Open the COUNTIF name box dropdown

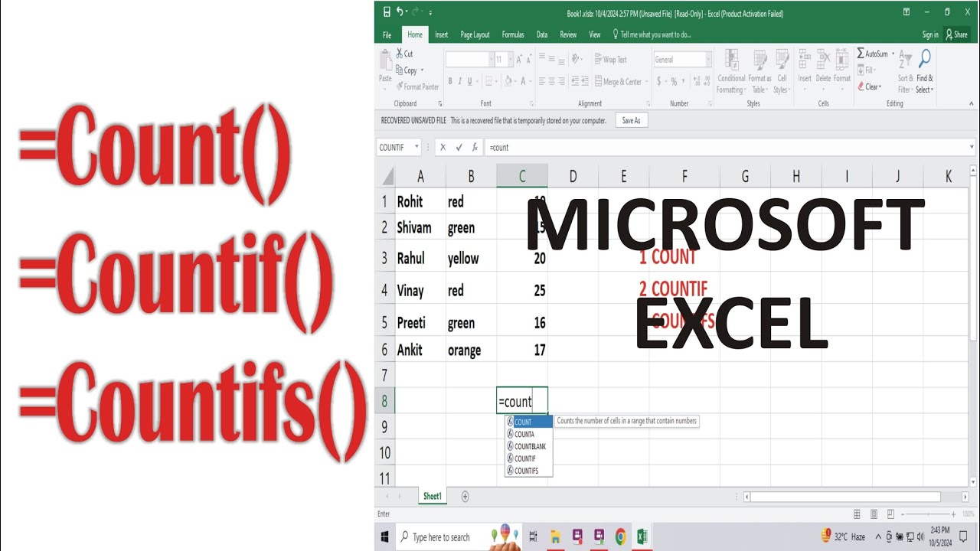417,147
